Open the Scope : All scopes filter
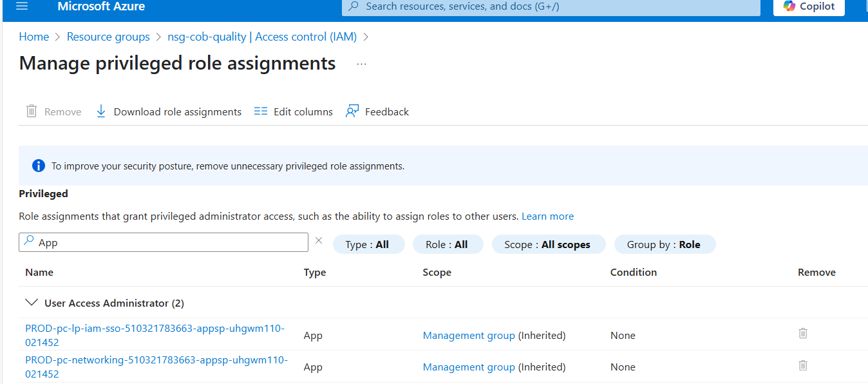Viewport: 868px width, 384px height. (549, 245)
